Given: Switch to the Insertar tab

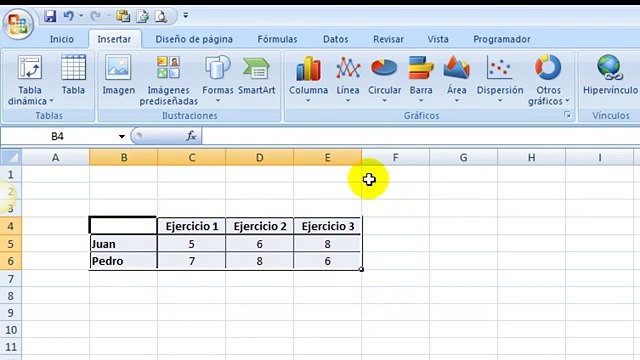Looking at the screenshot, I should [114, 39].
